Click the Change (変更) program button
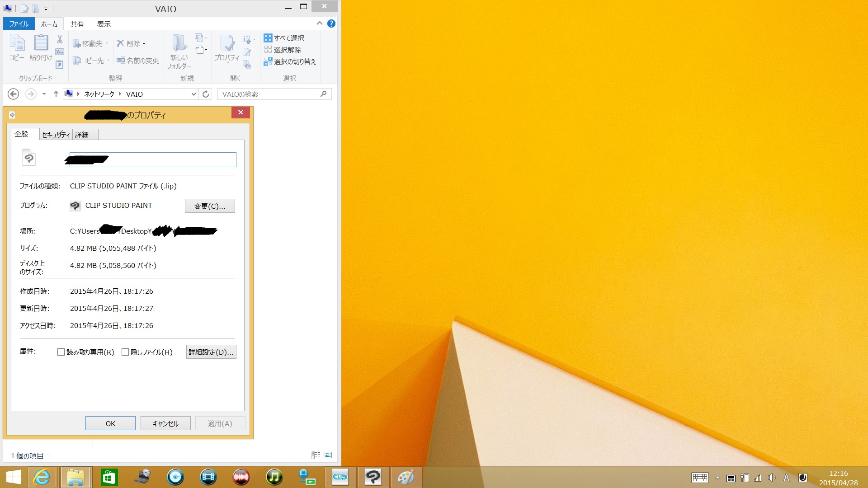Viewport: 868px width, 488px height. click(x=210, y=206)
